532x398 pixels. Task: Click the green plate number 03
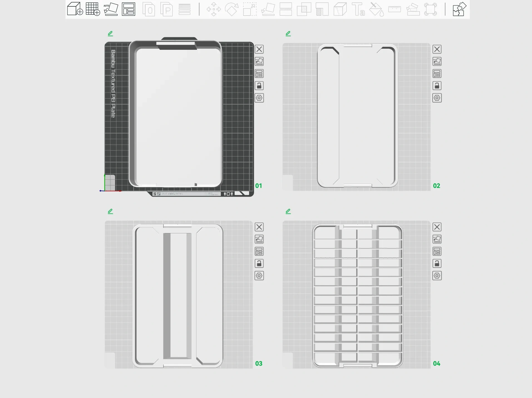pos(259,364)
